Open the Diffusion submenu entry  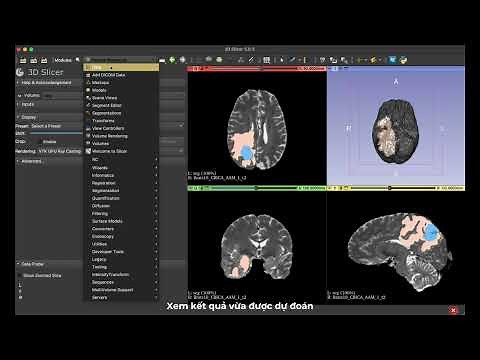point(121,206)
